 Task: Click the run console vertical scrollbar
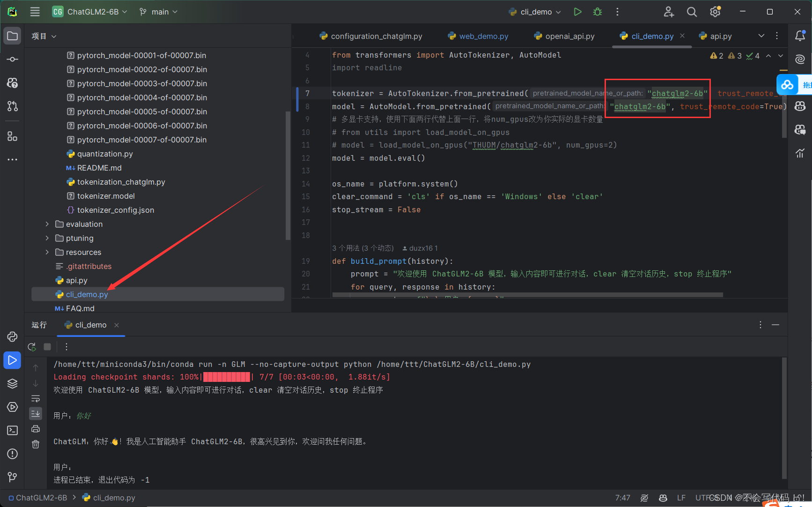tap(784, 418)
